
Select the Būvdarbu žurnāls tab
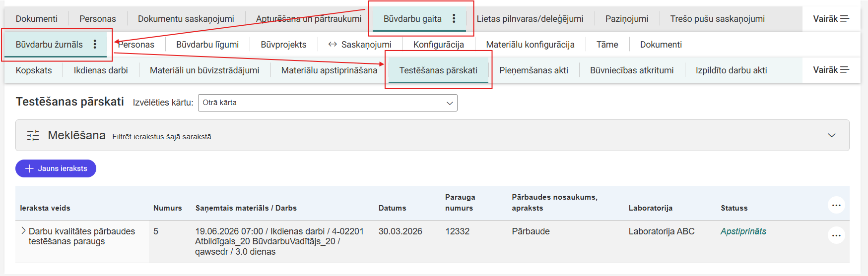click(x=49, y=45)
